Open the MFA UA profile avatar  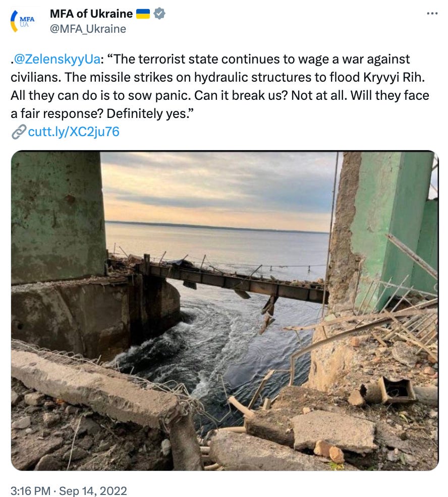[x=23, y=21]
